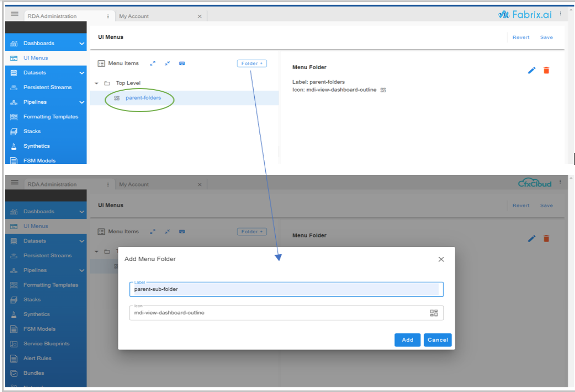Click the CfxCloud logo

(x=534, y=183)
